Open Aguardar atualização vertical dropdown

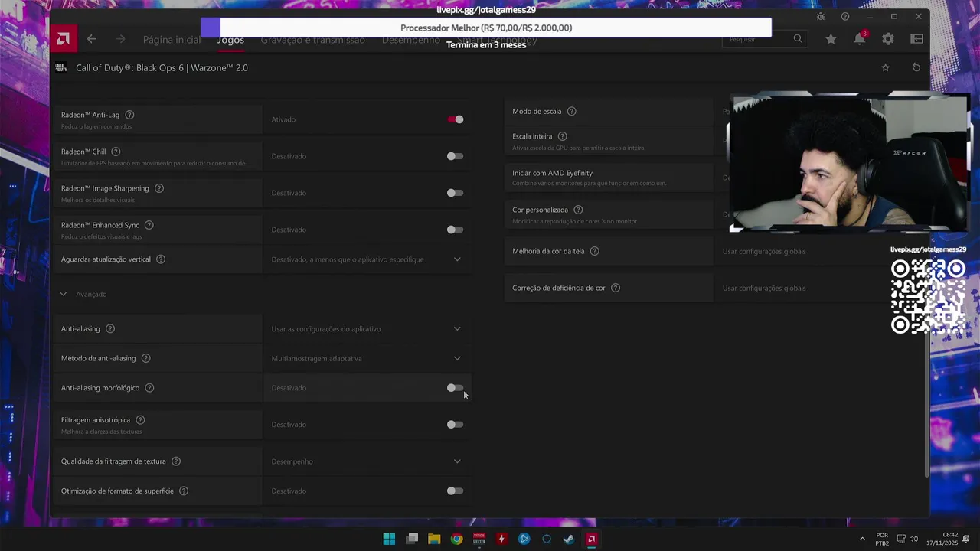click(367, 259)
